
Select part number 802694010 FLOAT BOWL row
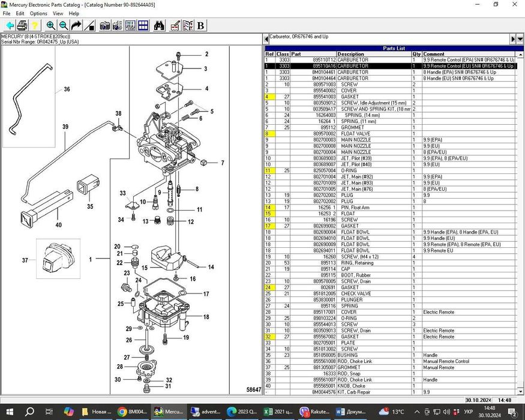click(x=390, y=238)
